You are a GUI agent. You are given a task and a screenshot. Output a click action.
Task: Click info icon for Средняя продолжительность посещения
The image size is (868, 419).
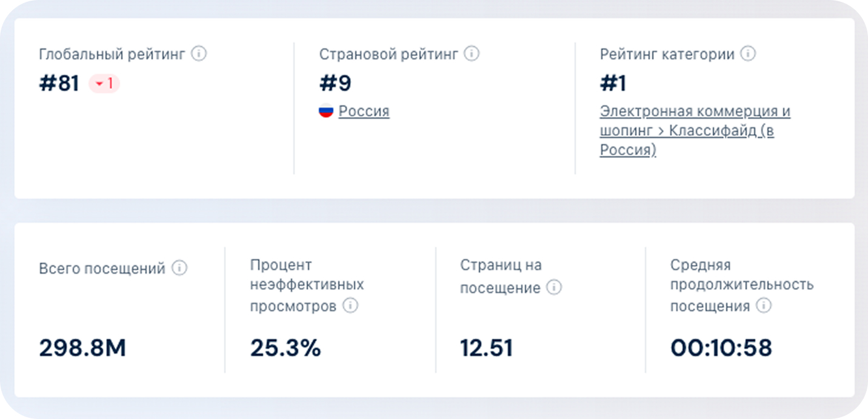point(764,306)
